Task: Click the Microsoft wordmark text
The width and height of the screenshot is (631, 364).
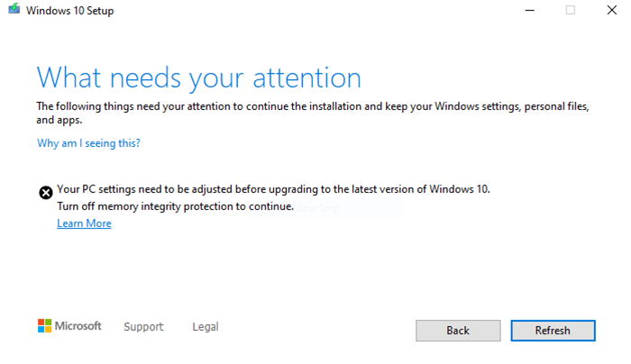Action: (79, 326)
